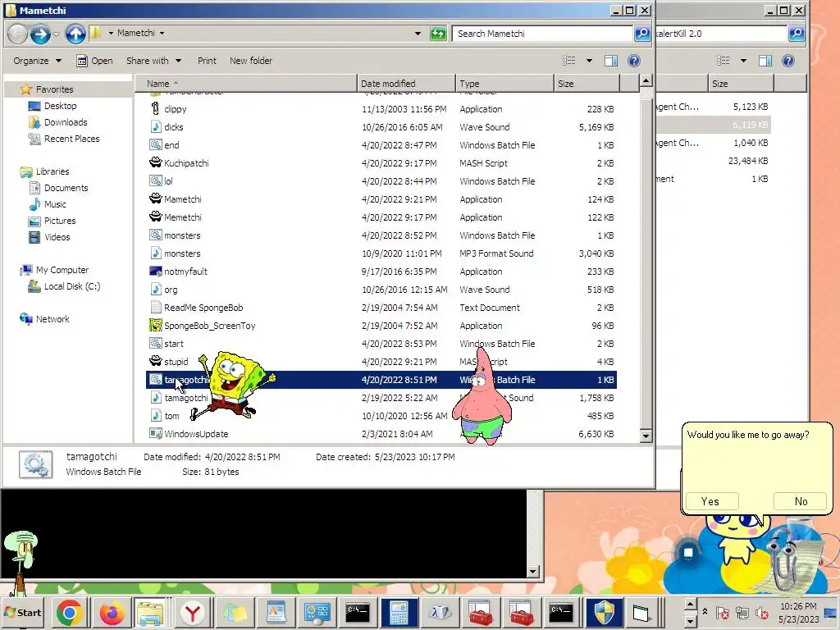Open the Pictures library
Viewport: 840px width, 630px height.
pos(52,221)
